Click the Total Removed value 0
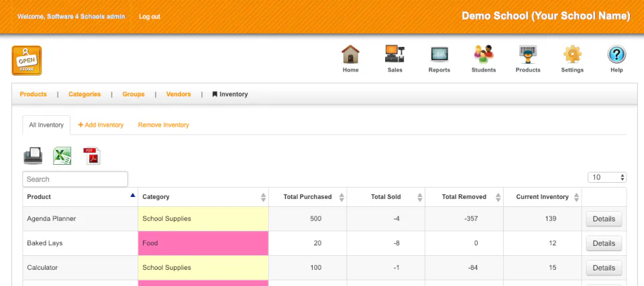 tap(476, 243)
